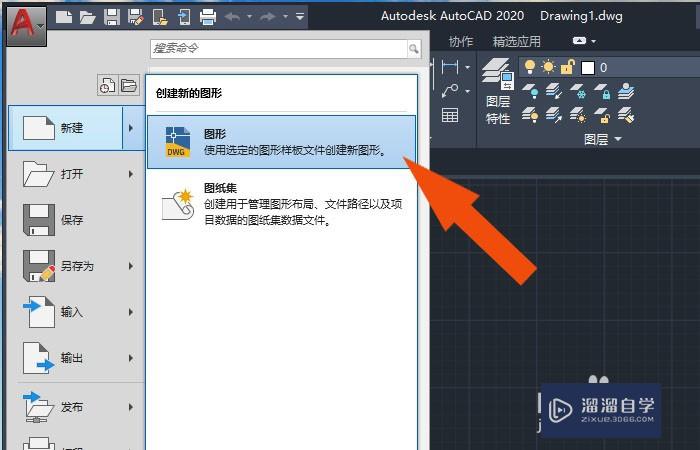Click the Layer Unlock icon with open padlock
Screen dimensions: 700x450
click(x=602, y=115)
